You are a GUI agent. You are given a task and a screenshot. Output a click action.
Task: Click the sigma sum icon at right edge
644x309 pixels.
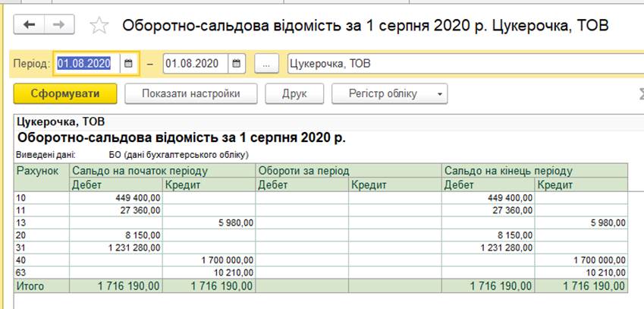[639, 94]
